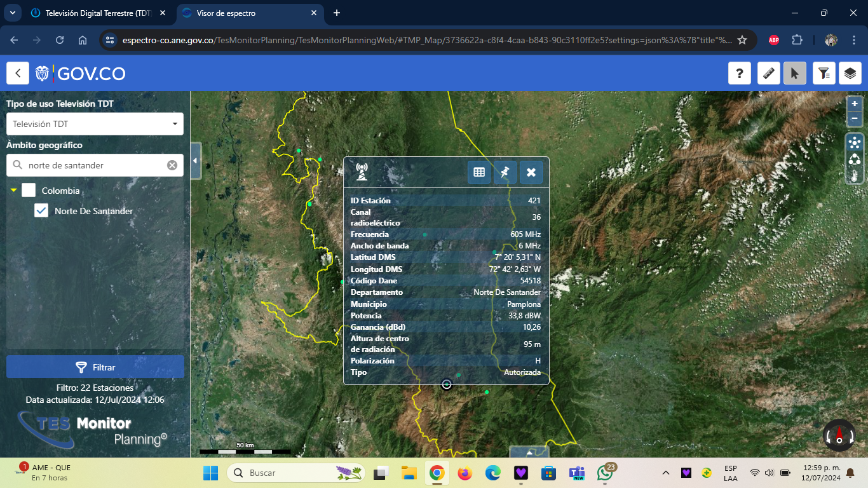The image size is (868, 488).
Task: Collapse the Colombia tree node
Action: pyautogui.click(x=13, y=191)
